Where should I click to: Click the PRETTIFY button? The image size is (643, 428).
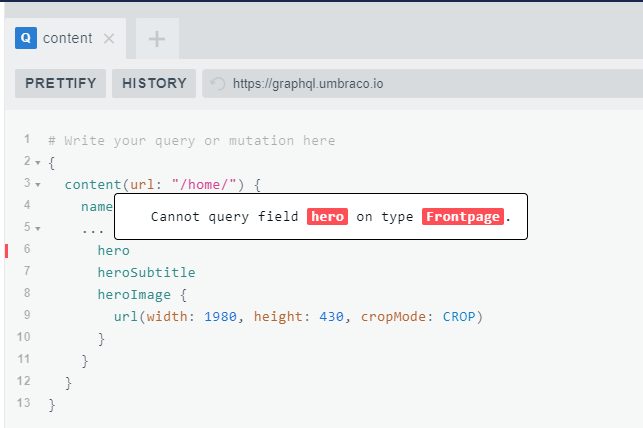pos(61,83)
